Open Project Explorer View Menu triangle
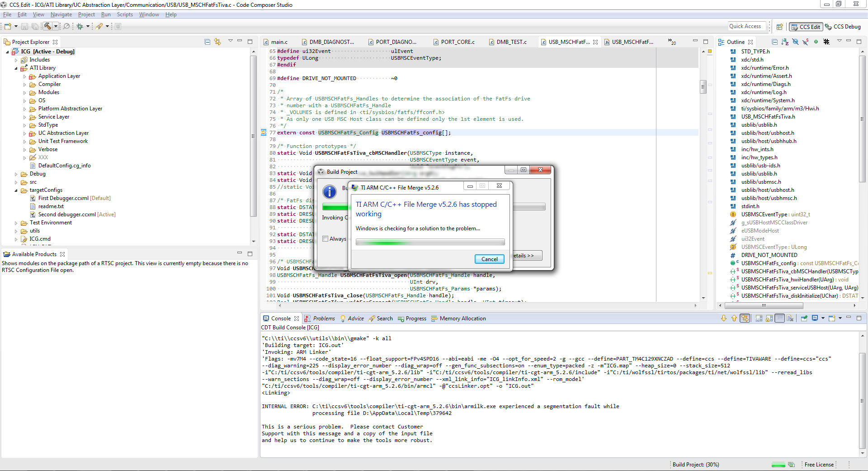Image resolution: width=868 pixels, height=471 pixels. coord(230,41)
